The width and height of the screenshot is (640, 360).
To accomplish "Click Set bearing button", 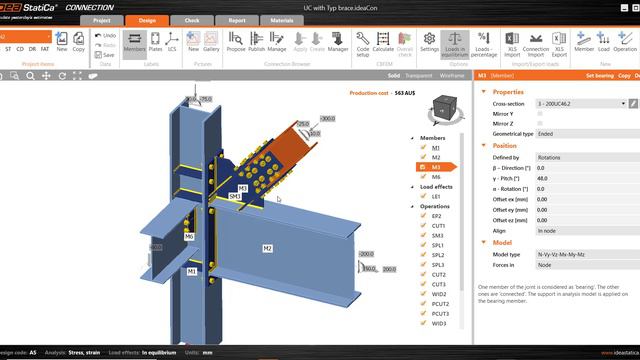I will tap(600, 76).
